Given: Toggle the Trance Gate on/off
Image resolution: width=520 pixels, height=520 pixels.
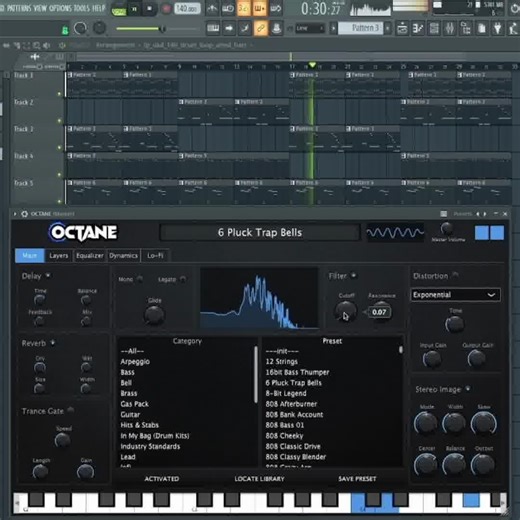Looking at the screenshot, I should tap(71, 410).
